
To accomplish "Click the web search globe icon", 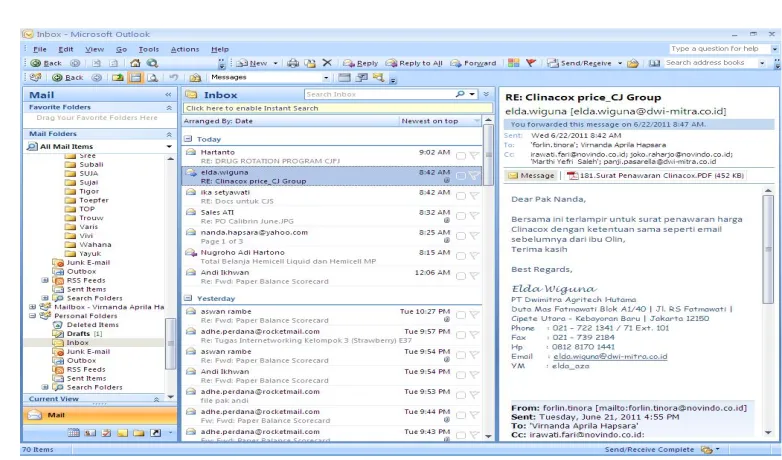I will pyautogui.click(x=153, y=63).
